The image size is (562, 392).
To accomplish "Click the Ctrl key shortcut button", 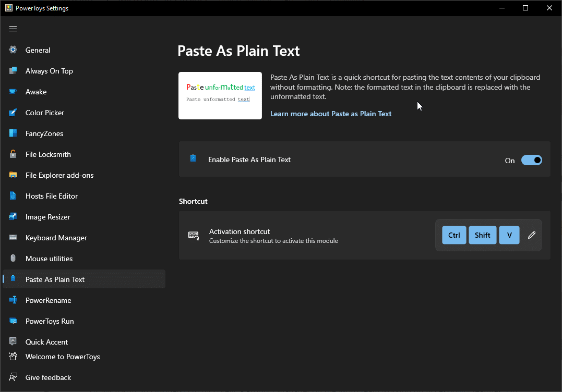I will tap(454, 235).
